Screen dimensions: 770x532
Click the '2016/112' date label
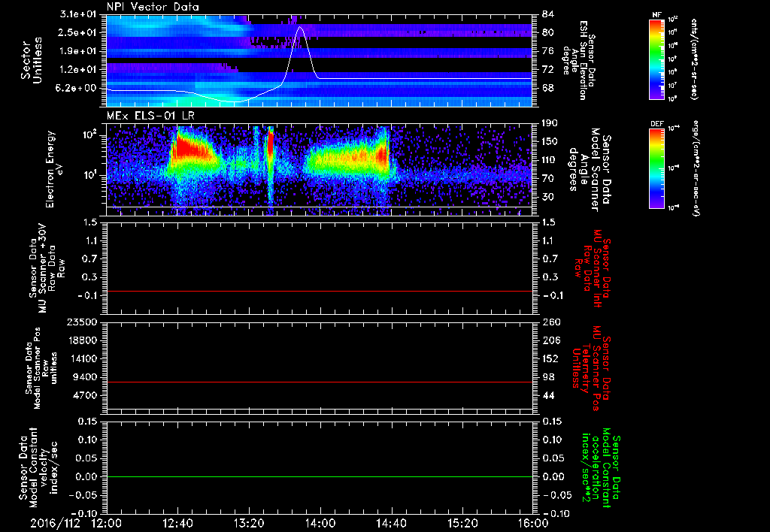pos(55,524)
